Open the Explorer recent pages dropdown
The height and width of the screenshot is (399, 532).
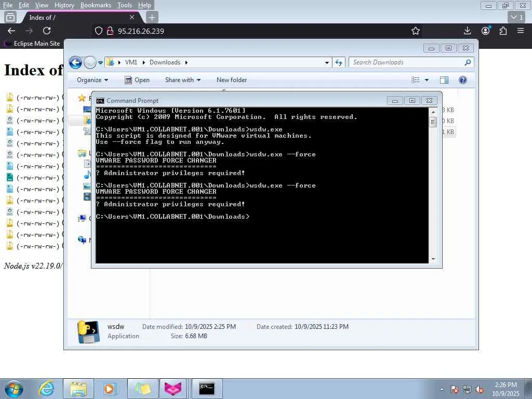coord(100,62)
